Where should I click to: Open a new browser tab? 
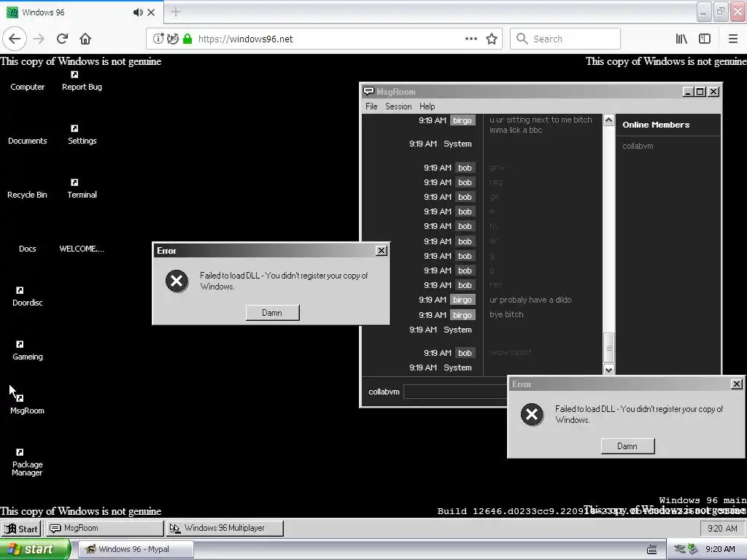175,12
